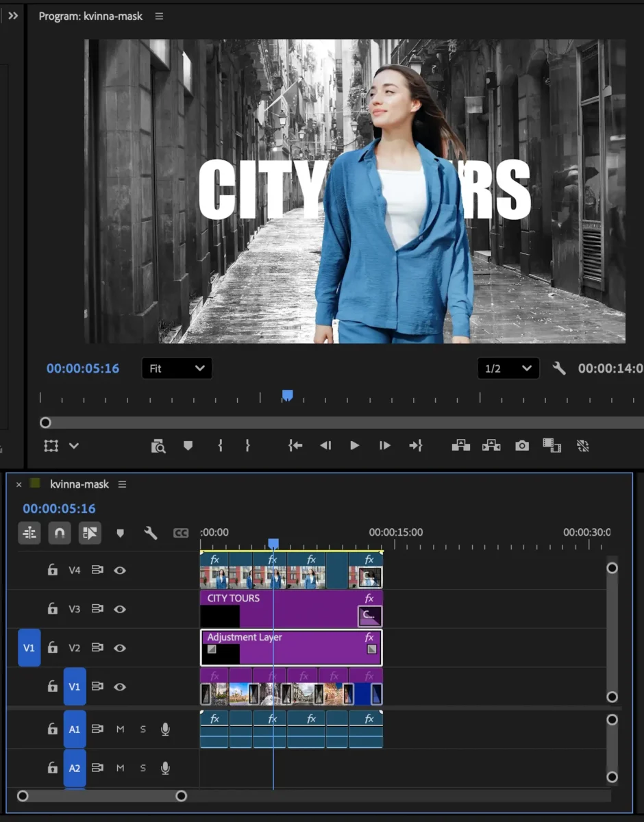The width and height of the screenshot is (644, 822).
Task: Click the Export Frame camera icon
Action: click(522, 446)
